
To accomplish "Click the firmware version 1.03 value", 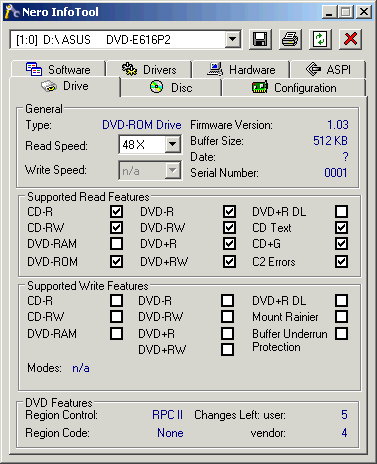I will click(x=338, y=125).
